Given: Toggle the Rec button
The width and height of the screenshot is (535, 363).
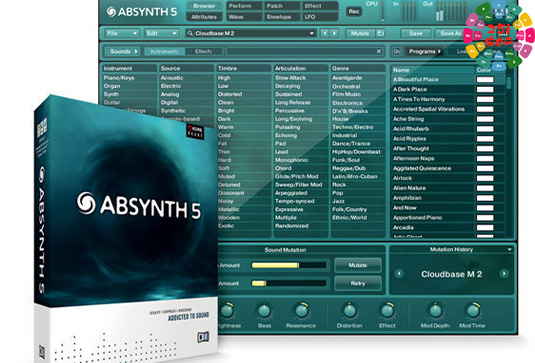Looking at the screenshot, I should [x=354, y=11].
